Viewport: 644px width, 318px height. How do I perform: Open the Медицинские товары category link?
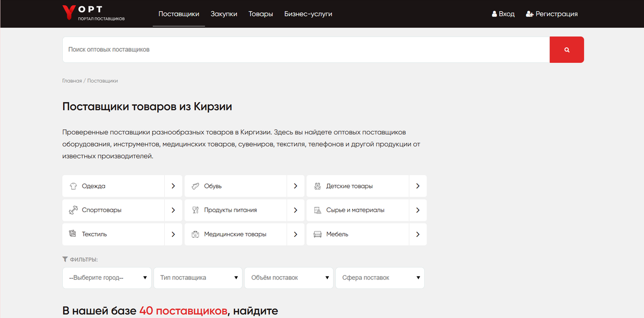tap(235, 234)
